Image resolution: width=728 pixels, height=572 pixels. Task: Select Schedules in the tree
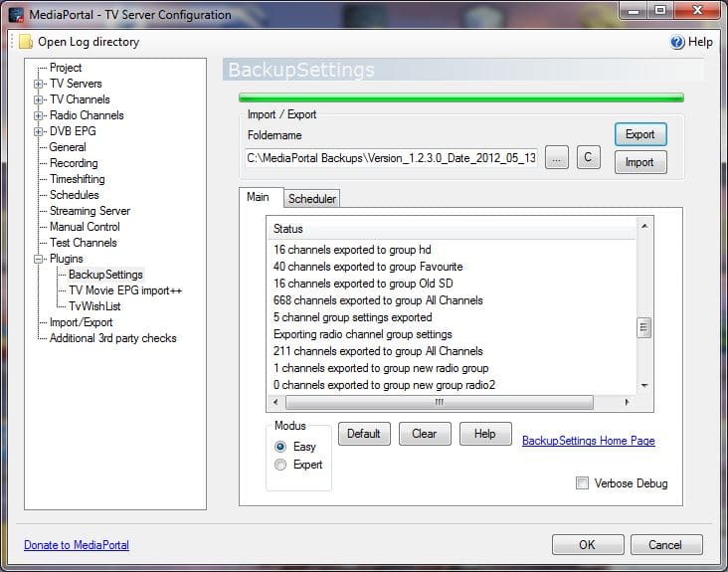click(x=75, y=195)
